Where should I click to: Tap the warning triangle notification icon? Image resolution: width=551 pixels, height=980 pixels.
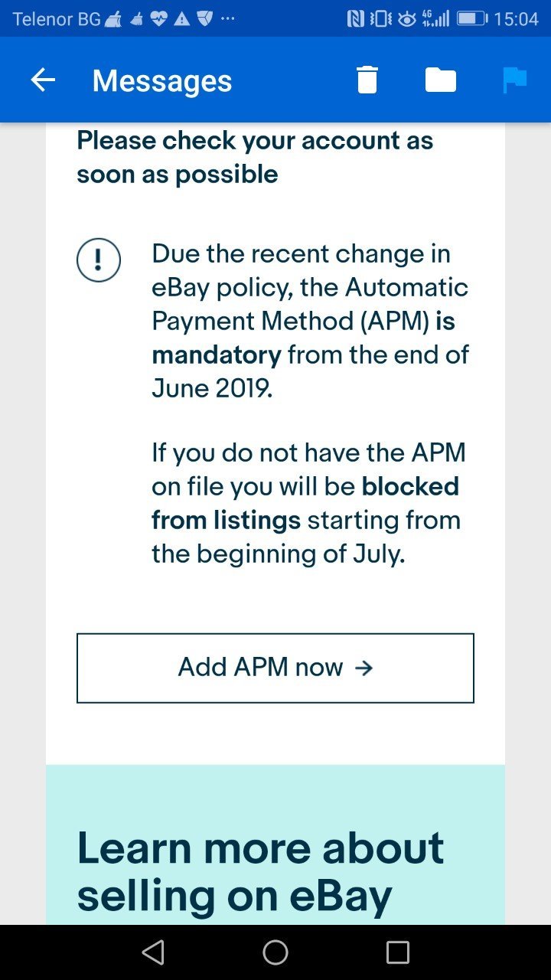pos(181,18)
